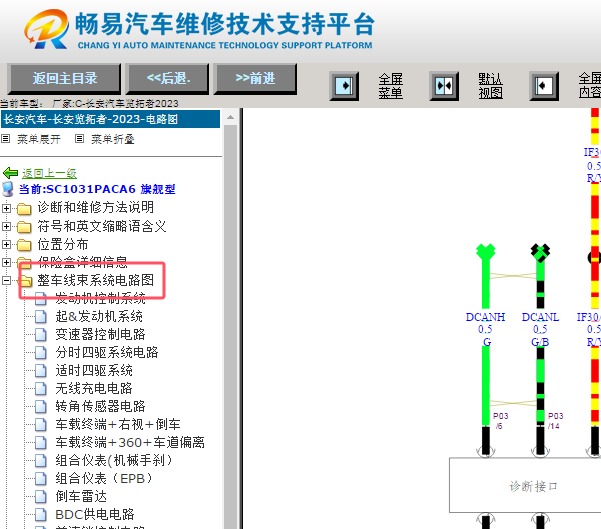601x529 pixels.
Task: Click the P03 /6 pin label
Action: pos(500,421)
